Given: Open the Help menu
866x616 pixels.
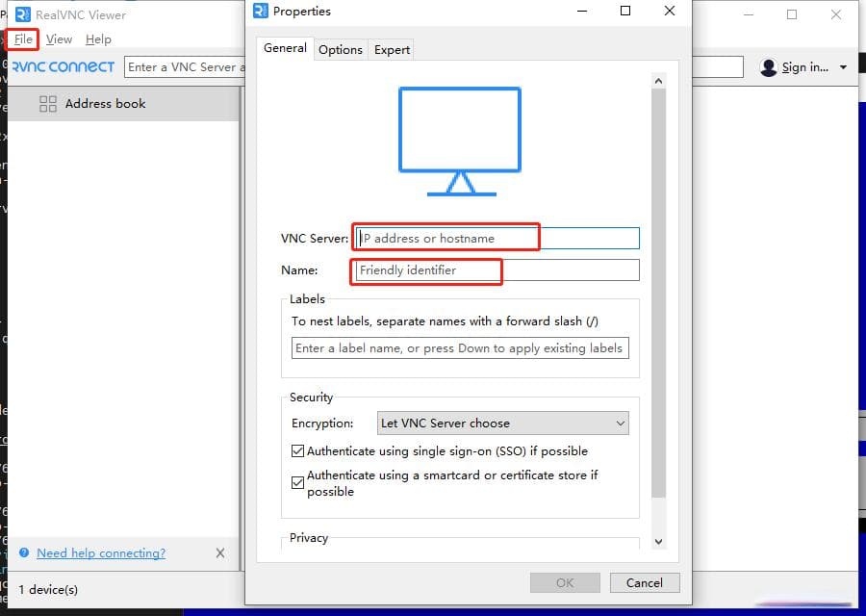Looking at the screenshot, I should click(98, 39).
